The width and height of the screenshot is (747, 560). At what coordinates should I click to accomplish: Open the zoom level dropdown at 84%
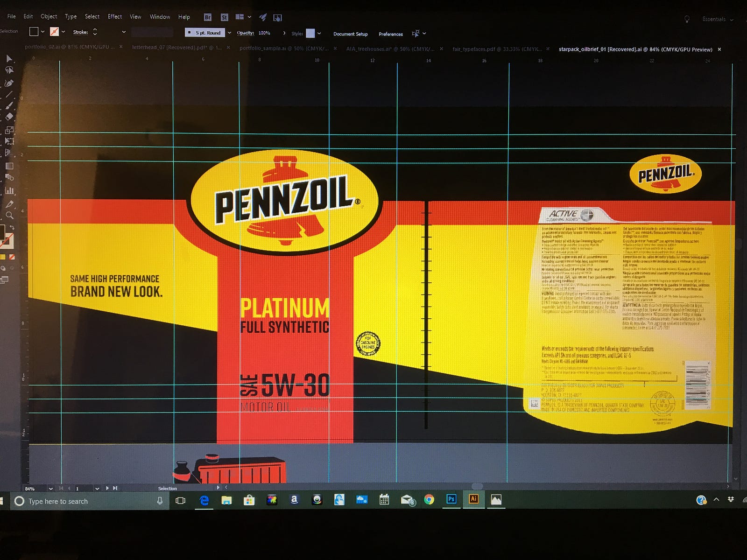[x=50, y=489]
